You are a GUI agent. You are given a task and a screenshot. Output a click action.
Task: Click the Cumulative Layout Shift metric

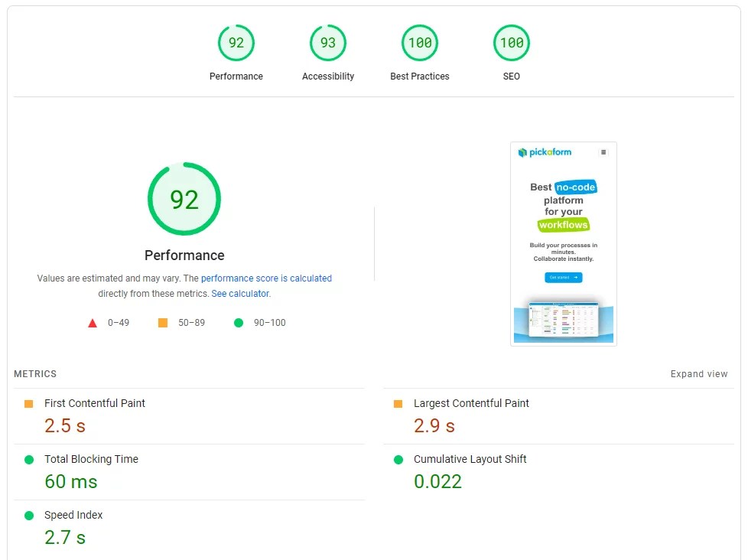470,459
